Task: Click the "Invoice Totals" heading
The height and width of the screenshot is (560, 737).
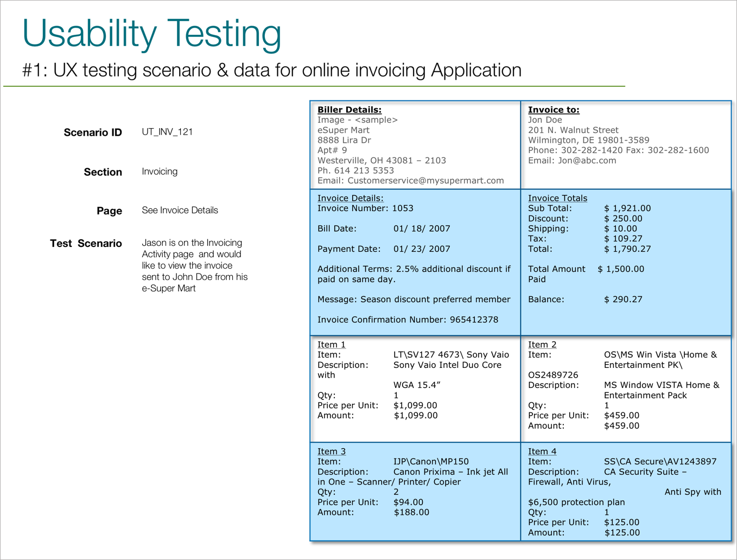Action: (557, 198)
